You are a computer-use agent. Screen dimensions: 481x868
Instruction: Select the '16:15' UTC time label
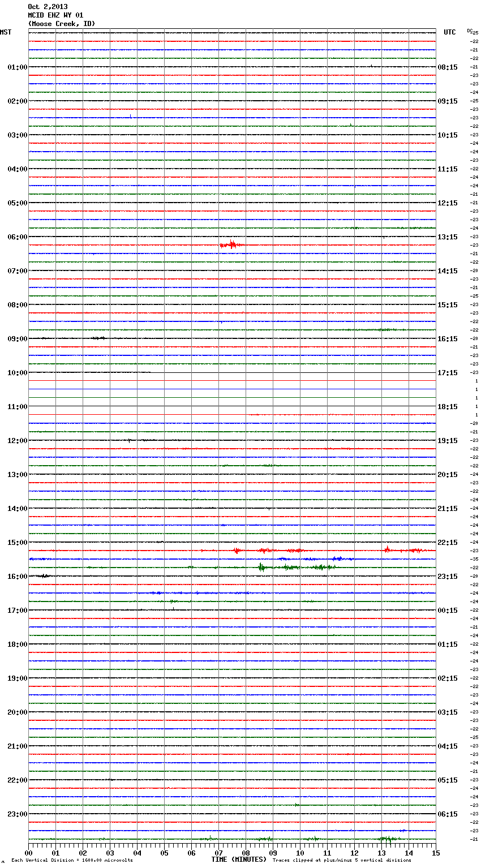(x=448, y=339)
